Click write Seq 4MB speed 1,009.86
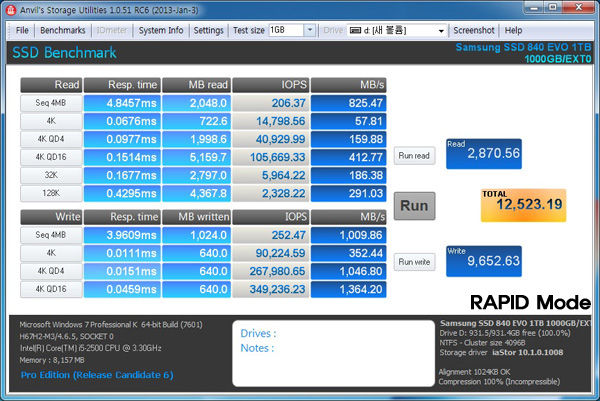Screen dimensions: 600x401 [x=349, y=235]
